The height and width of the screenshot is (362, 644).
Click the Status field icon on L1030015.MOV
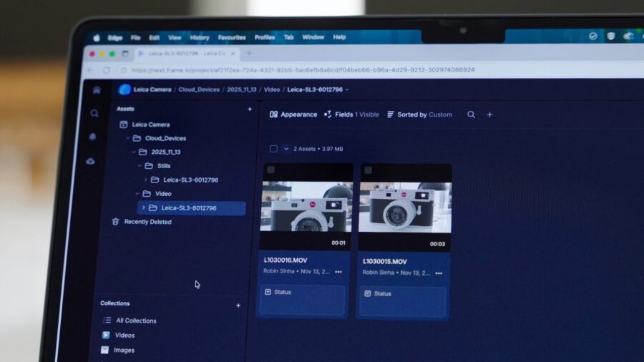pos(368,293)
